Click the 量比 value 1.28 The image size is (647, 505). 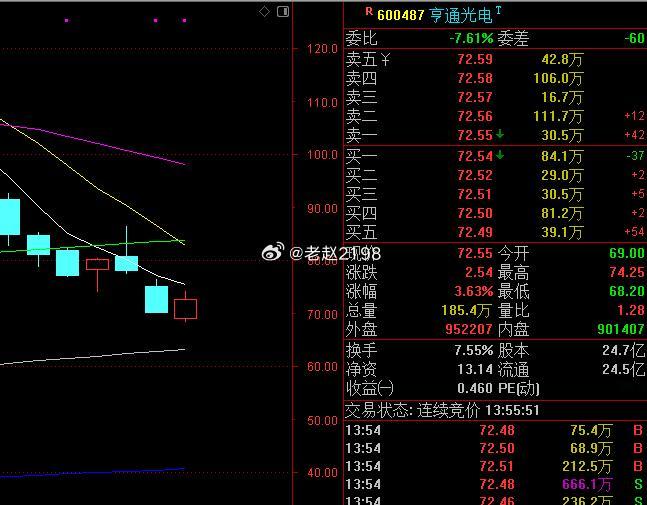[x=630, y=310]
